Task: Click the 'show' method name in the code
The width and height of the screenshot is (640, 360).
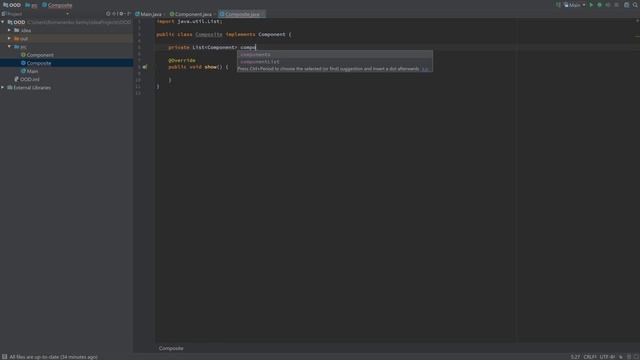Action: coord(210,67)
